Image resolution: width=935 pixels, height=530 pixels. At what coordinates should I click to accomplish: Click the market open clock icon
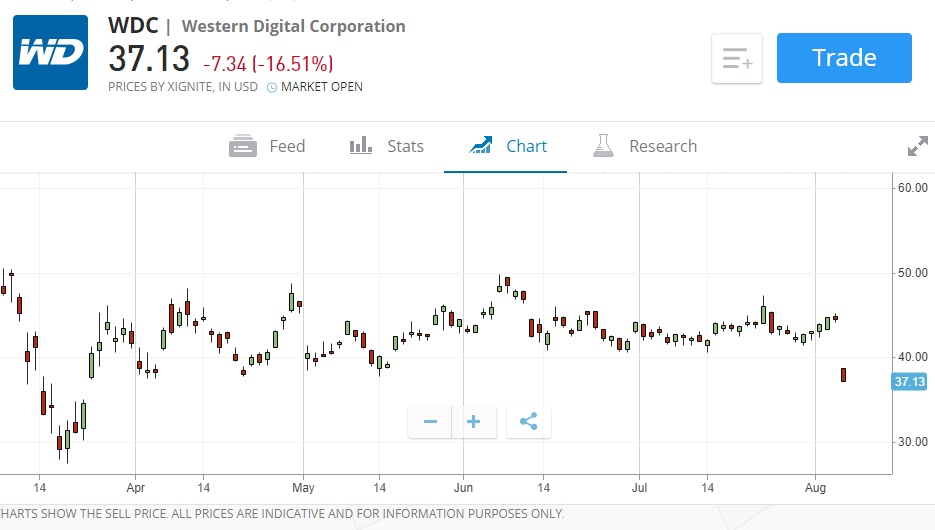pyautogui.click(x=271, y=87)
